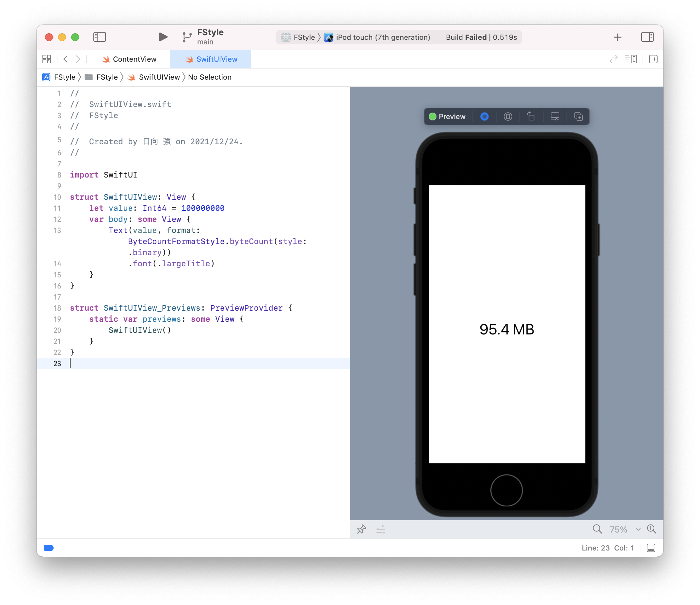This screenshot has height=605, width=700.
Task: Toggle device bezels for the preview display
Action: (x=554, y=116)
